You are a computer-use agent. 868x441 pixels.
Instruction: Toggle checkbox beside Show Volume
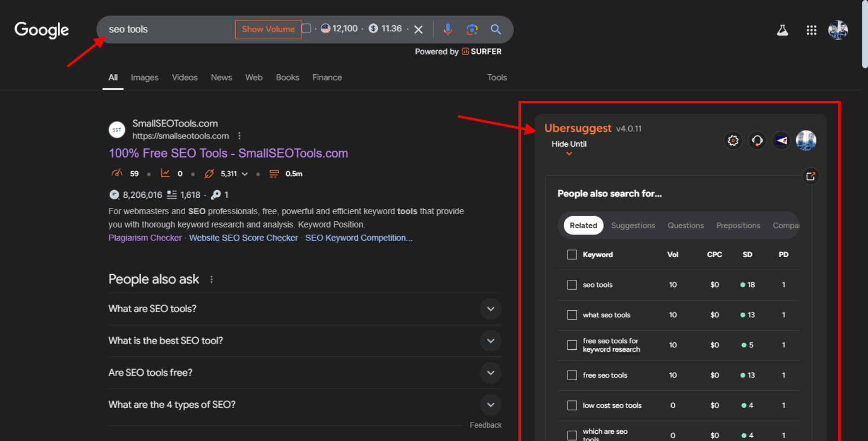(x=306, y=28)
